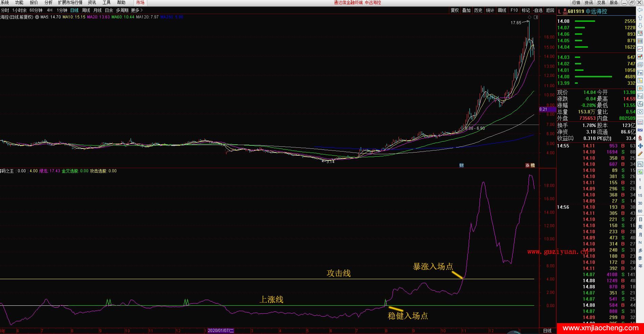This screenshot has height=334, width=644.
Task: Click the 画线 drawing button
Action: coord(502,11)
